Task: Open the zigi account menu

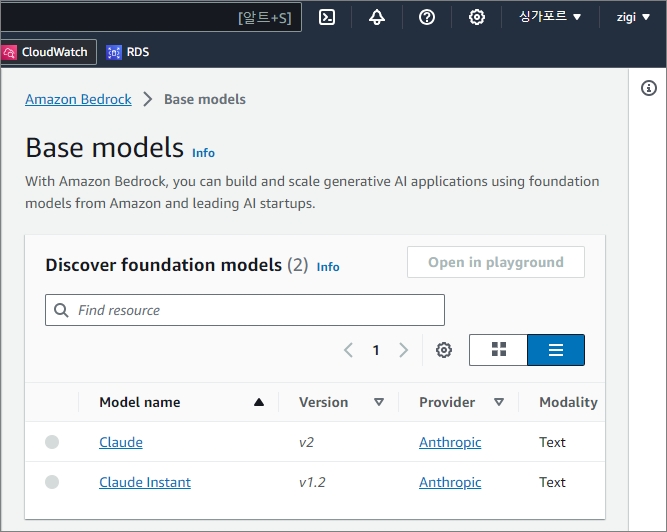Action: coord(633,17)
